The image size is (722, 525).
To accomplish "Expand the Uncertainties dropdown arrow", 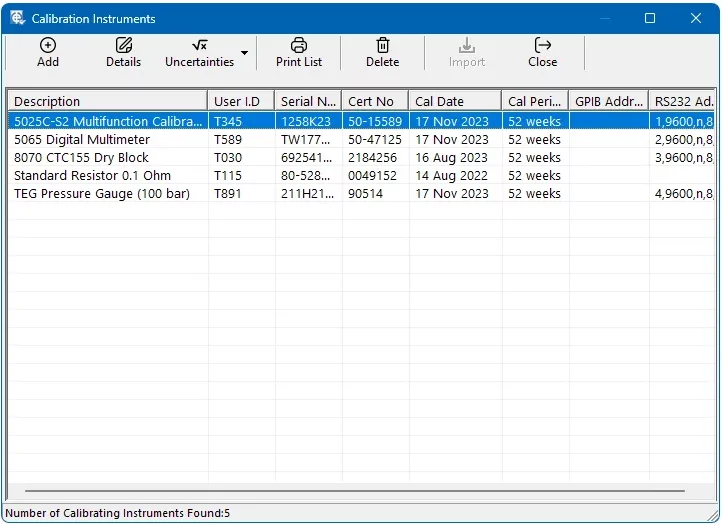I will [x=244, y=53].
